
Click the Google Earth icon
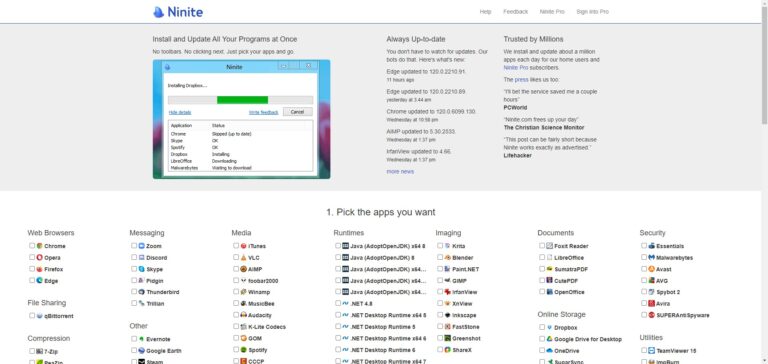coord(142,351)
